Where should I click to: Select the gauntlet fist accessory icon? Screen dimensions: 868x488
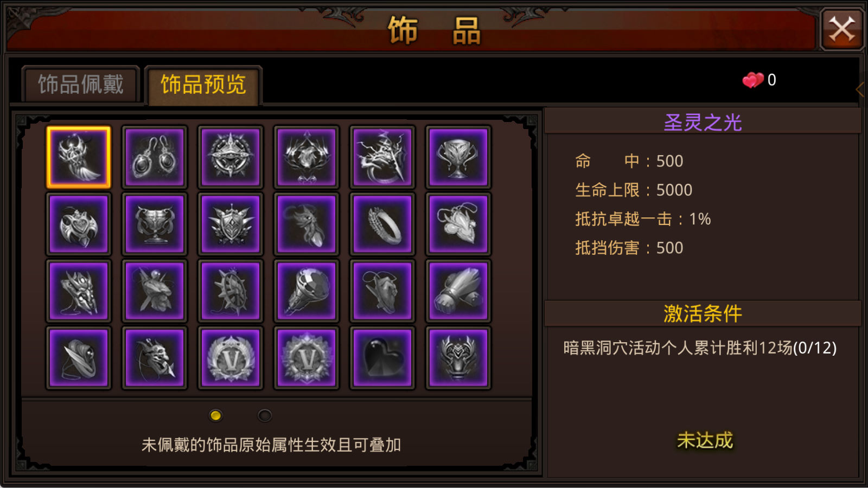pos(458,291)
